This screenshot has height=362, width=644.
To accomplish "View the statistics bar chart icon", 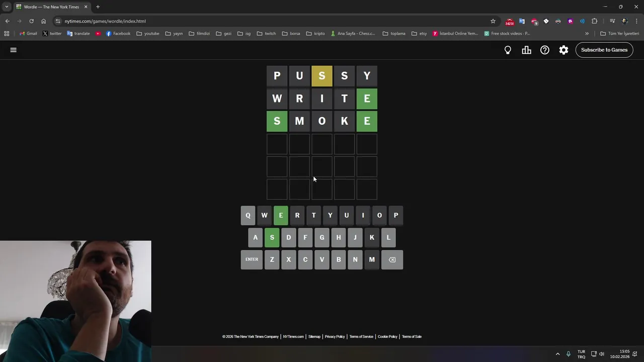I will [x=526, y=50].
